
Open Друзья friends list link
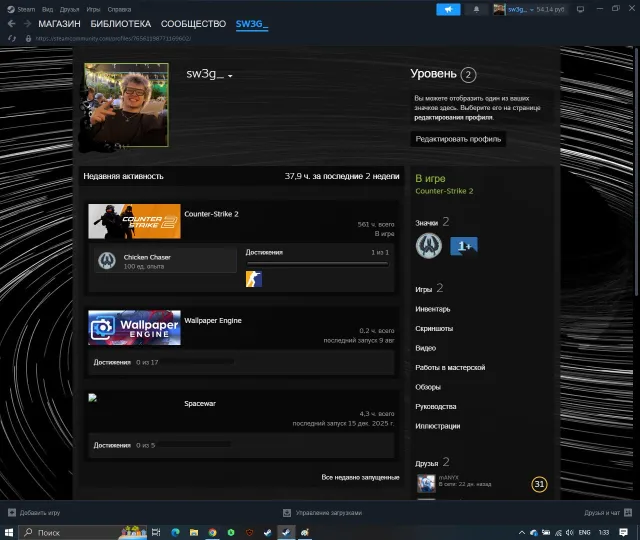(x=427, y=464)
